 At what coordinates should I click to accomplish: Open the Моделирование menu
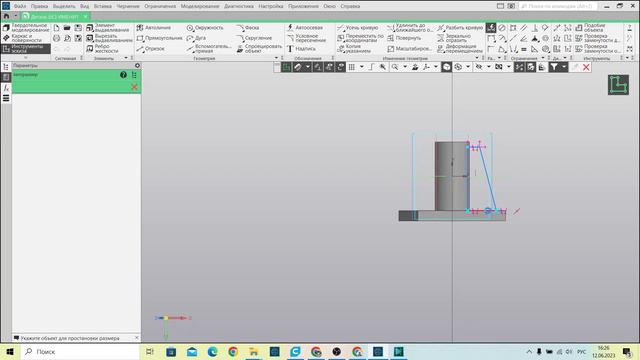(x=200, y=6)
